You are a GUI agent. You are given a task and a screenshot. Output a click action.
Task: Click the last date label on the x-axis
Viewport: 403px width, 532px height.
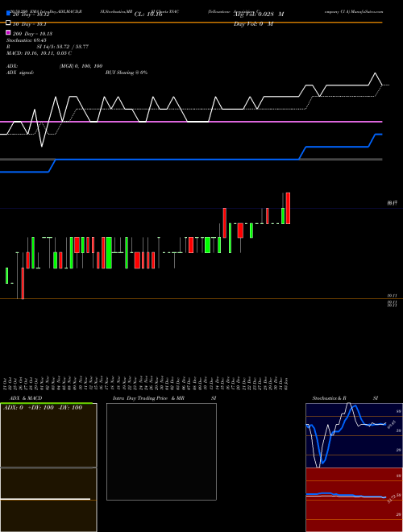[287, 383]
